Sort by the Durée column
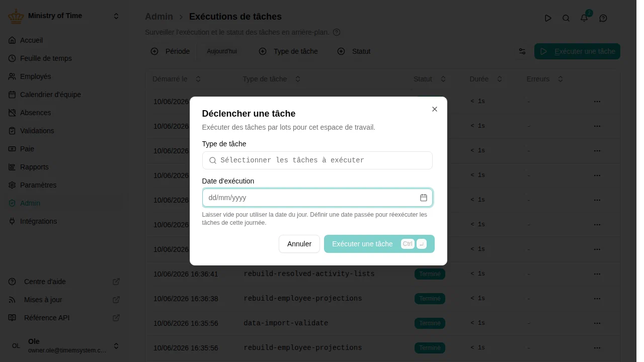Image resolution: width=644 pixels, height=362 pixels. point(486,79)
